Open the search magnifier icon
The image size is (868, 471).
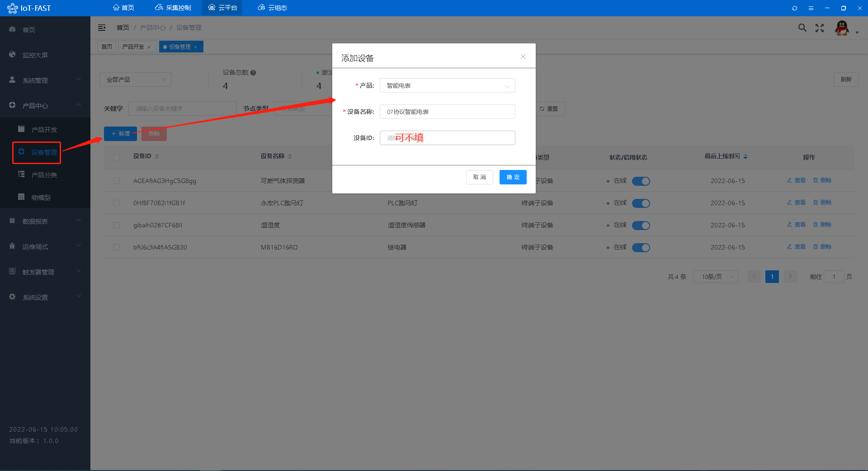coord(802,28)
